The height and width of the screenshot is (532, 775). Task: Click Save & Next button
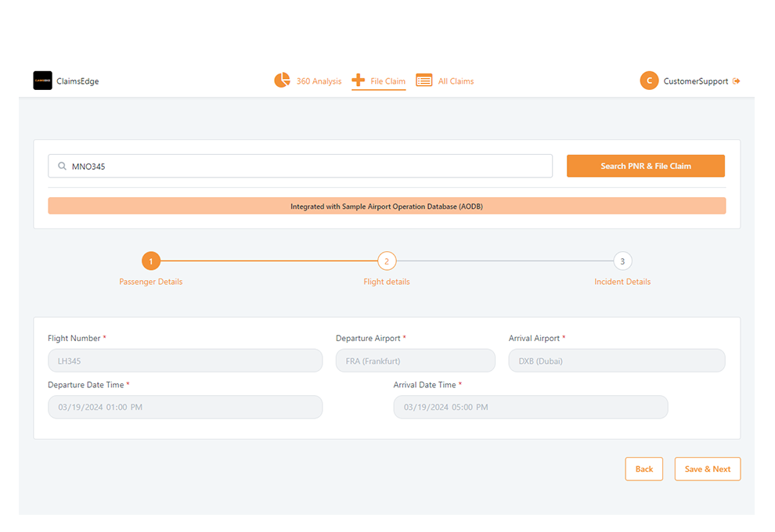coord(707,469)
